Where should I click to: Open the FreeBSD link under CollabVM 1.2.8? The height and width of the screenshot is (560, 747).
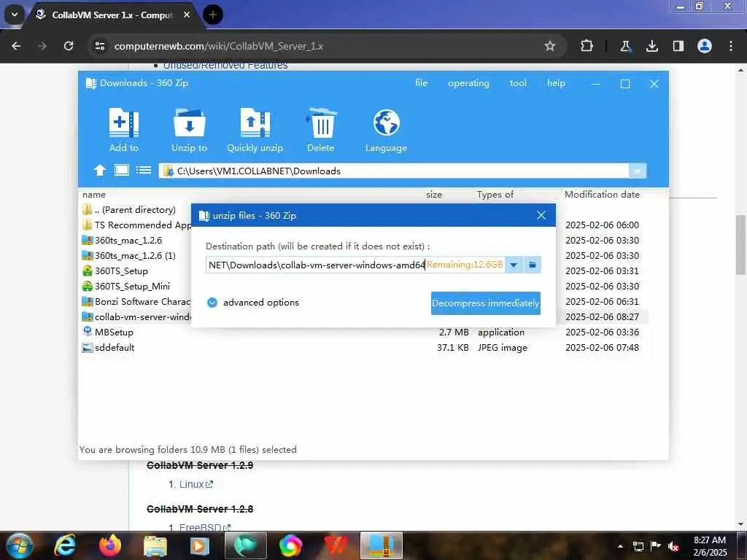pos(204,527)
